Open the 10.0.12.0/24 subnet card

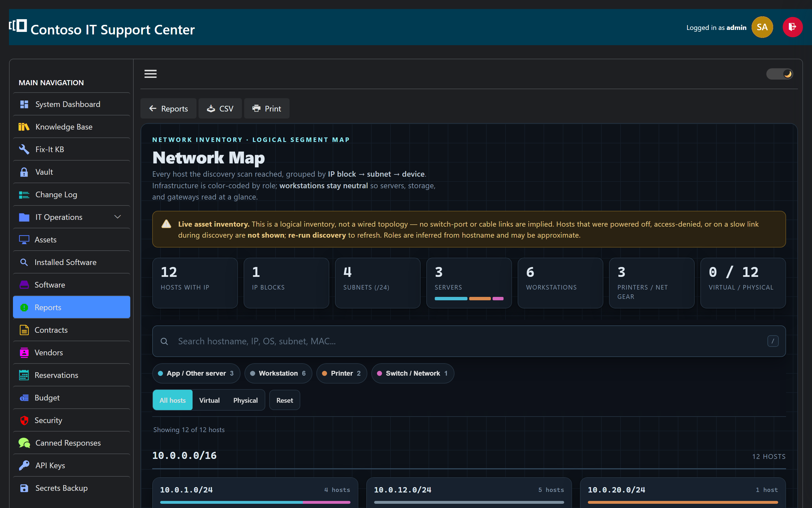469,493
